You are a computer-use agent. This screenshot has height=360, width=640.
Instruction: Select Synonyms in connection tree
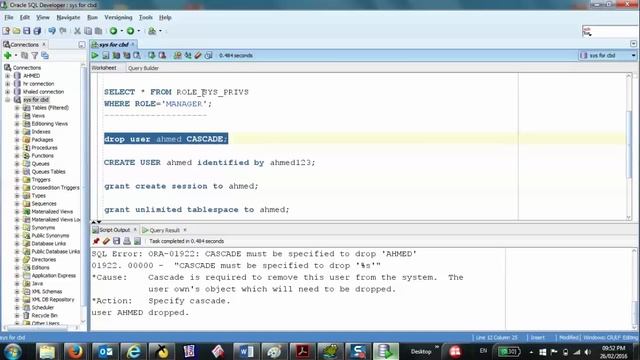click(43, 228)
